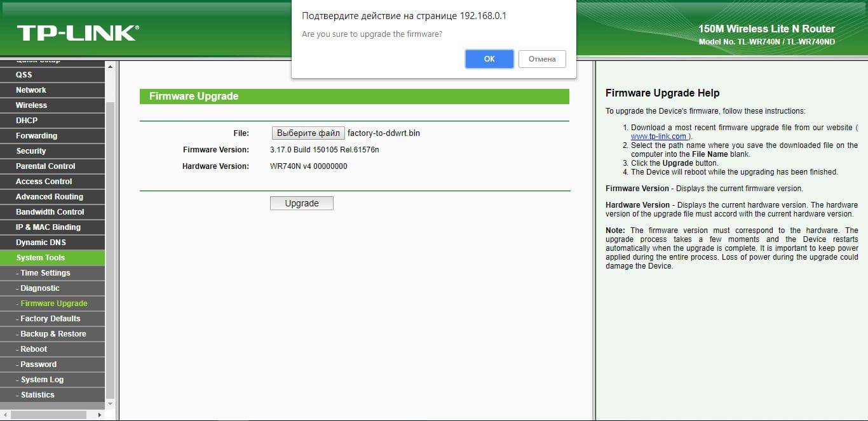
Task: Go to Factory Defaults submenu
Action: click(x=52, y=319)
